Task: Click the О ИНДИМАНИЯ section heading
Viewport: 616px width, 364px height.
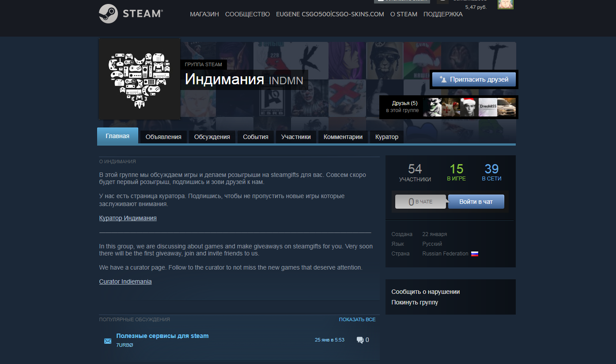Action: pyautogui.click(x=117, y=161)
